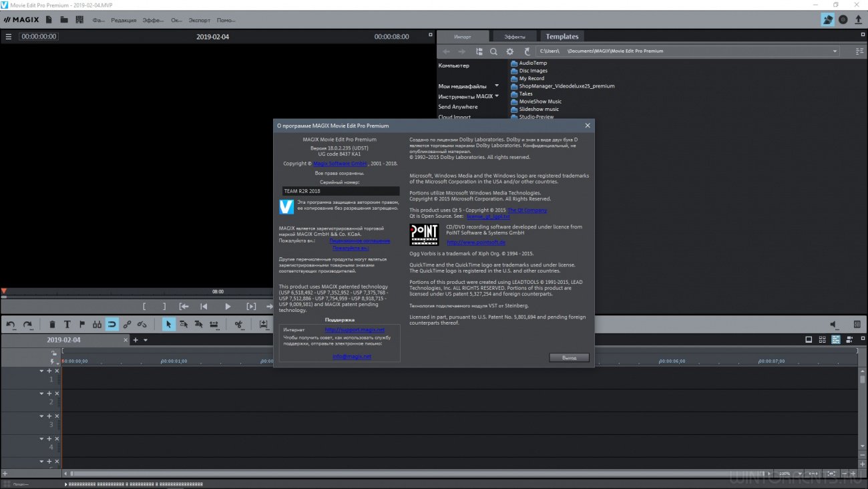868x489 pixels.
Task: Expand 'Инструменты MAGIX' arrow
Action: coord(497,96)
